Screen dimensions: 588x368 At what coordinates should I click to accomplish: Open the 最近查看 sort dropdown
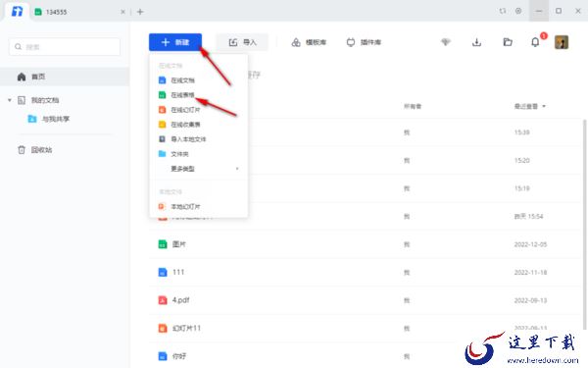[x=530, y=106]
